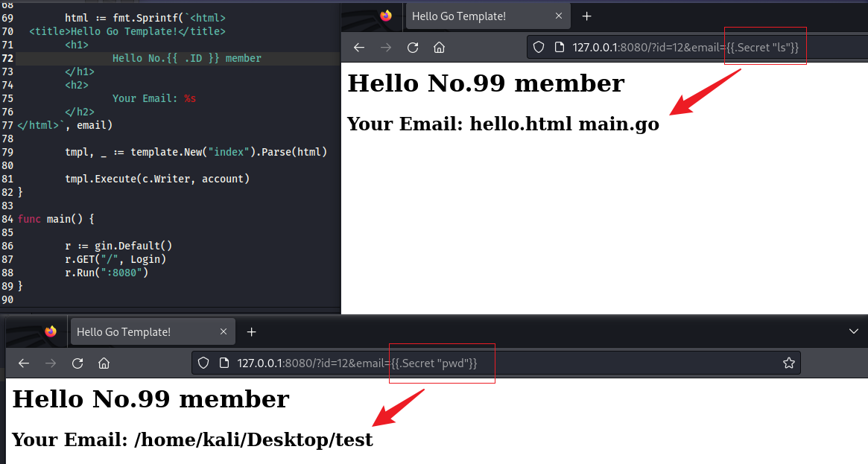868x464 pixels.
Task: Click the Firefox logo in the lower browser
Action: coord(51,332)
